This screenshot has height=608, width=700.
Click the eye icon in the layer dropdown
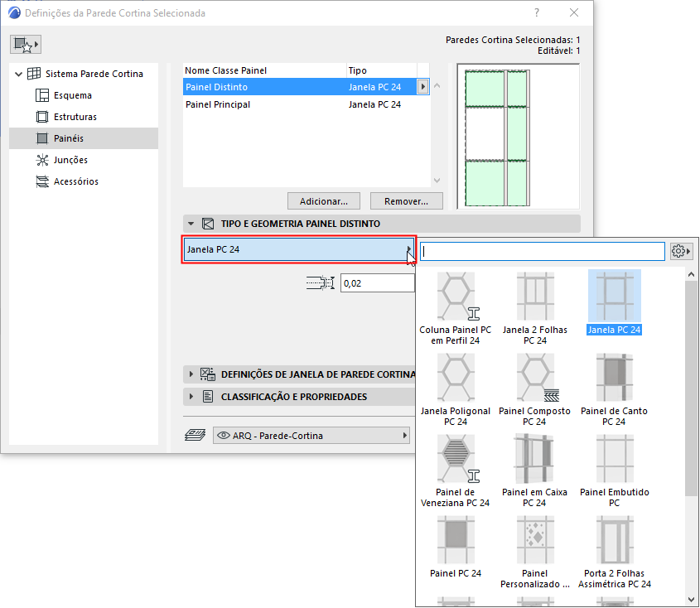coord(223,435)
